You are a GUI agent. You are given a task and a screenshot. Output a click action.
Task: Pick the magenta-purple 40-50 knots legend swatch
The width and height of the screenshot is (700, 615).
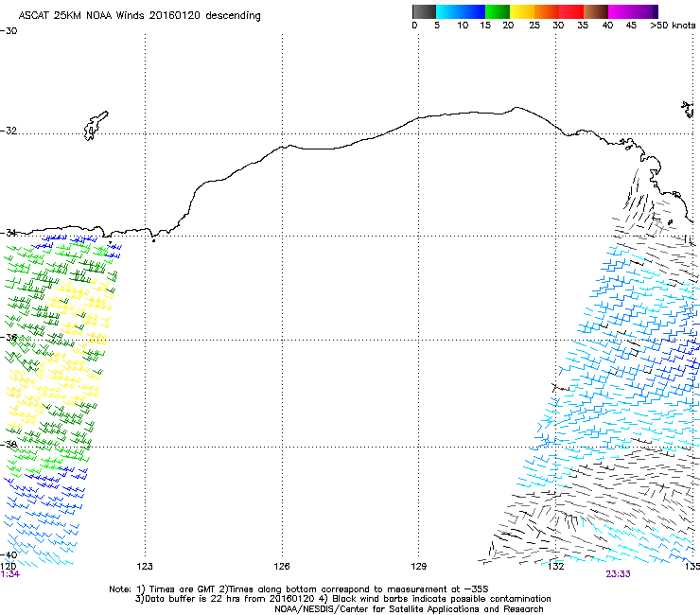click(633, 11)
